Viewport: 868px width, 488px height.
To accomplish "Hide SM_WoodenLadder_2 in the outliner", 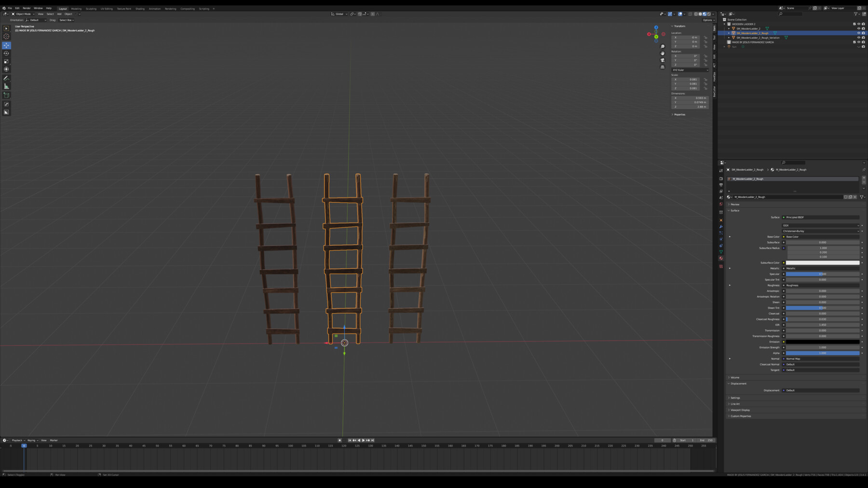I will coord(859,28).
